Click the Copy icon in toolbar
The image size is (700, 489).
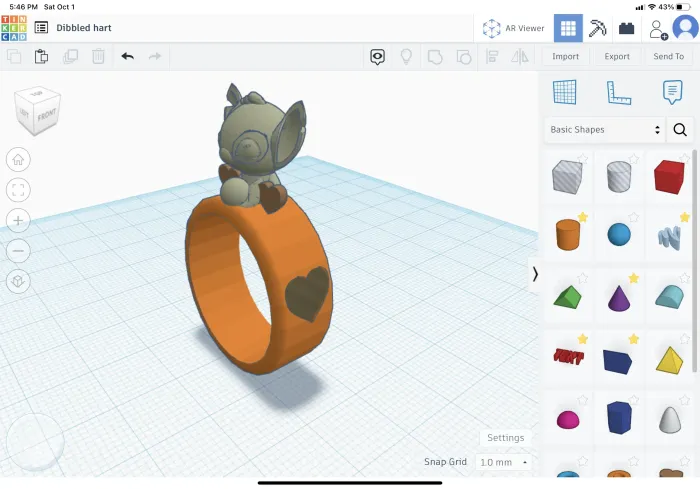coord(14,56)
